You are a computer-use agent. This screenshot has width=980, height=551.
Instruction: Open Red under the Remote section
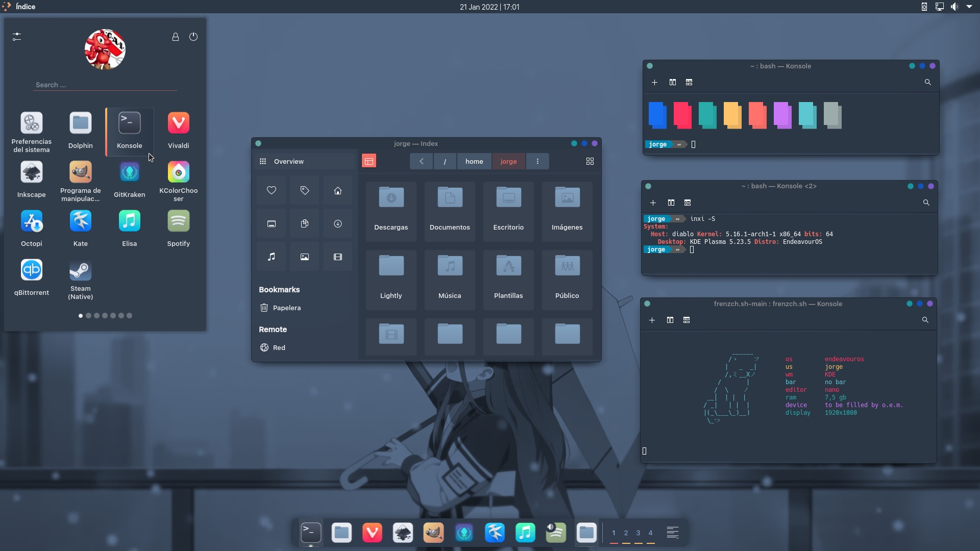tap(279, 347)
